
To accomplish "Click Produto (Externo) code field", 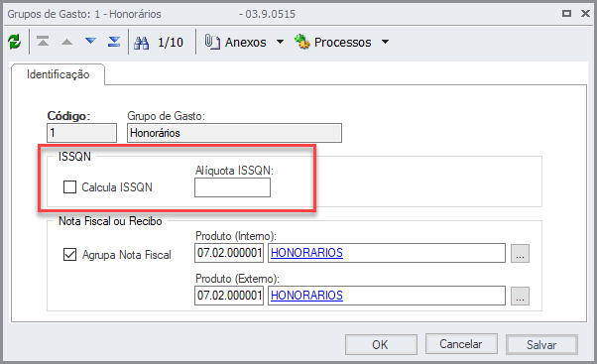I will [229, 296].
